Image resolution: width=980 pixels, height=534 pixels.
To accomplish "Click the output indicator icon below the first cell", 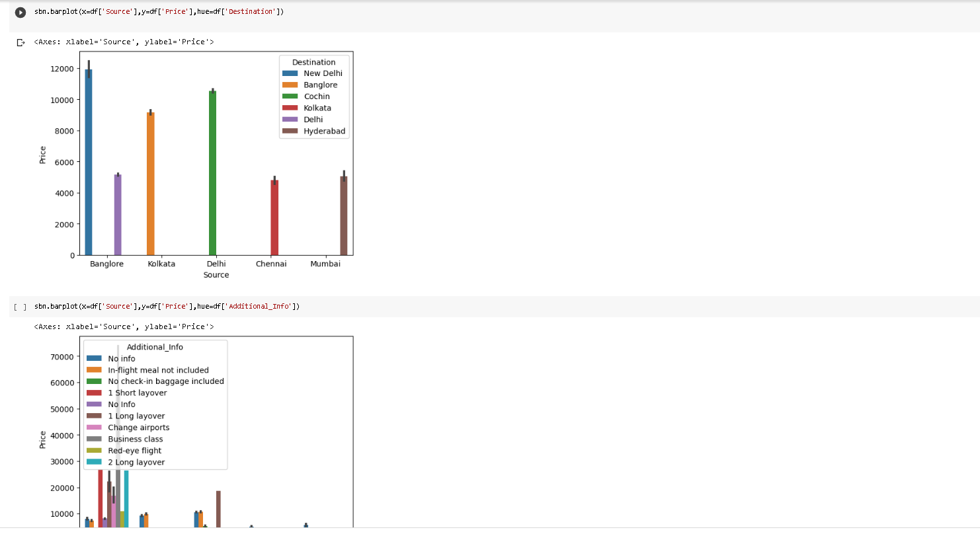I will 20,42.
